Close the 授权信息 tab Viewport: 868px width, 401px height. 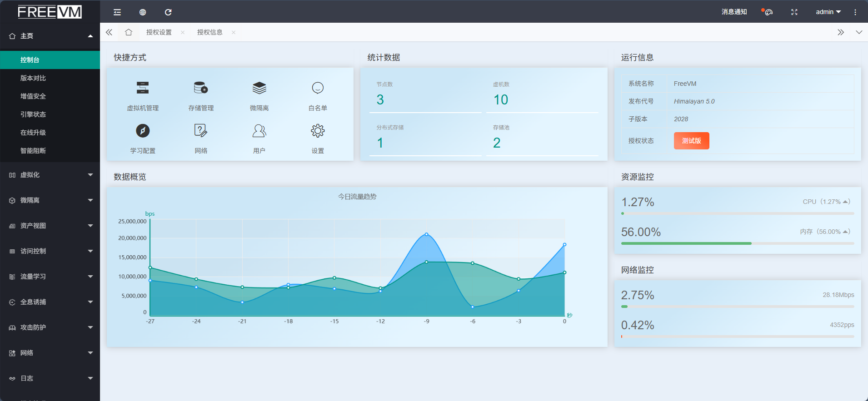[x=234, y=32]
